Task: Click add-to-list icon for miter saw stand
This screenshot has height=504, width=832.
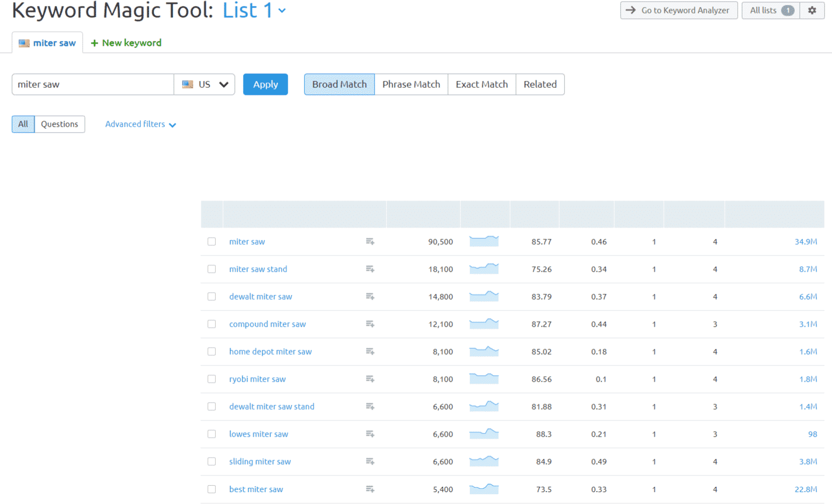Action: 370,269
